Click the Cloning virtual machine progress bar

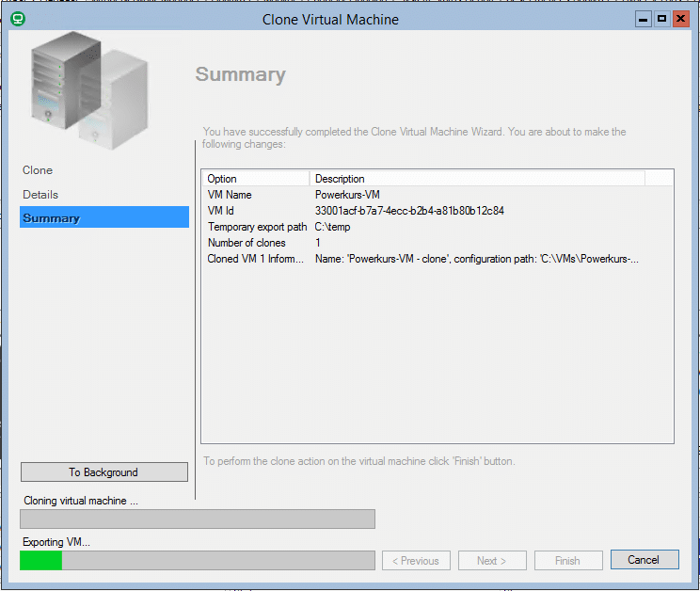pyautogui.click(x=198, y=519)
